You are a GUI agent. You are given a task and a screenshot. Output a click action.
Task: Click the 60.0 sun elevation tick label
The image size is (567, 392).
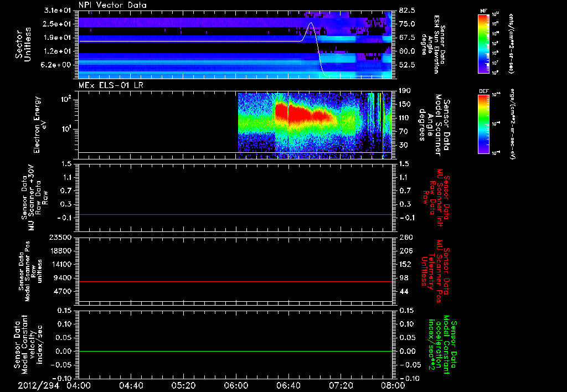click(x=407, y=51)
